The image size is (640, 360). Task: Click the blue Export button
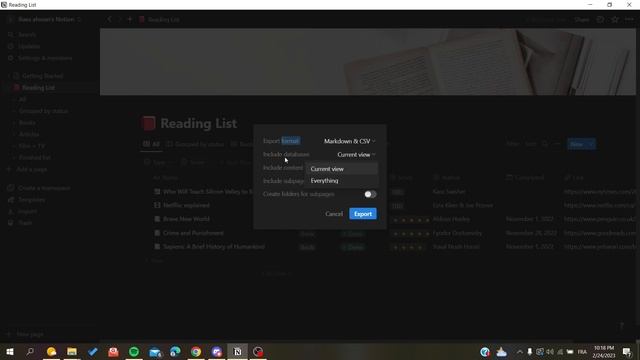pos(363,214)
